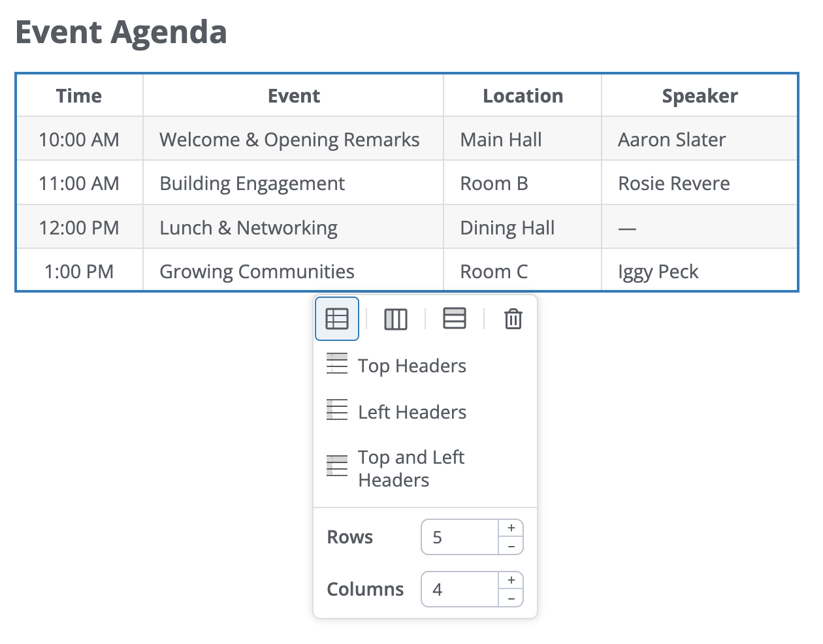The height and width of the screenshot is (644, 823).
Task: Increase the Rows count with plus
Action: pos(511,528)
